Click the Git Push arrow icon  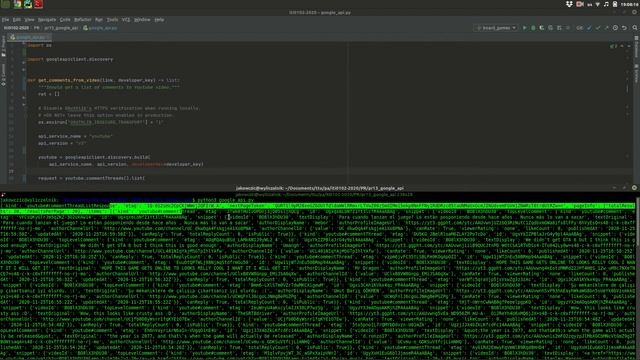coord(607,28)
